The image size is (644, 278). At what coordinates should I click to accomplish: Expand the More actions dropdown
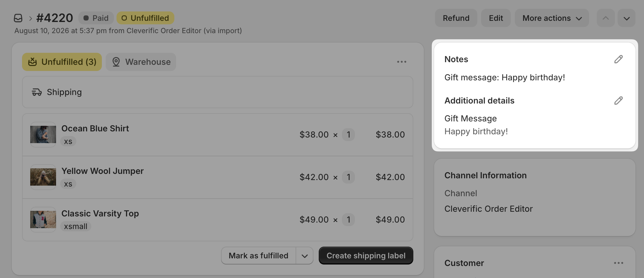(552, 18)
